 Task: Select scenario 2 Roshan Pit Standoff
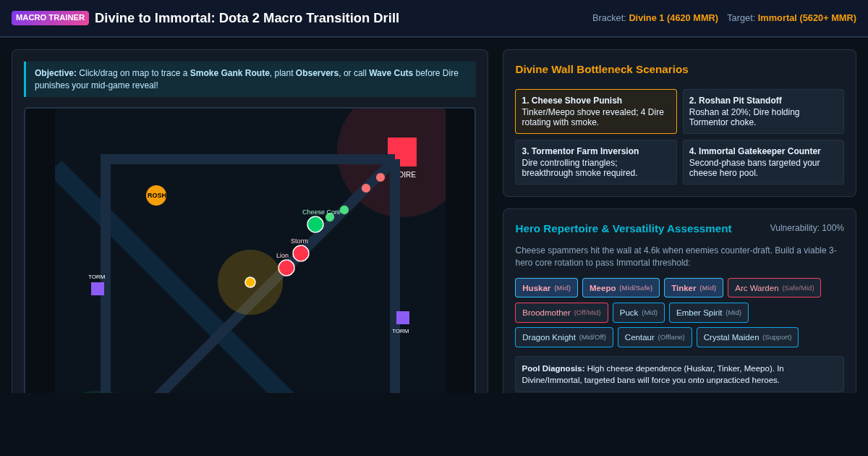(x=763, y=111)
